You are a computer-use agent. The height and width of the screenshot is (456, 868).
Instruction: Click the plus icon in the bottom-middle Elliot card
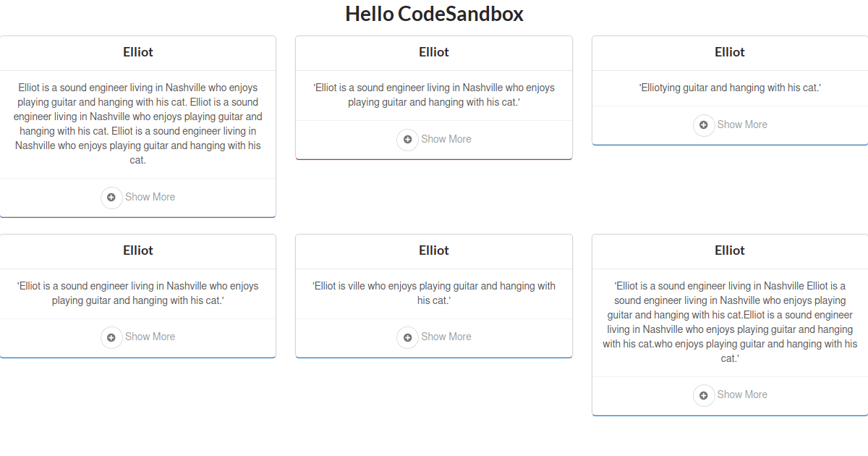[407, 337]
